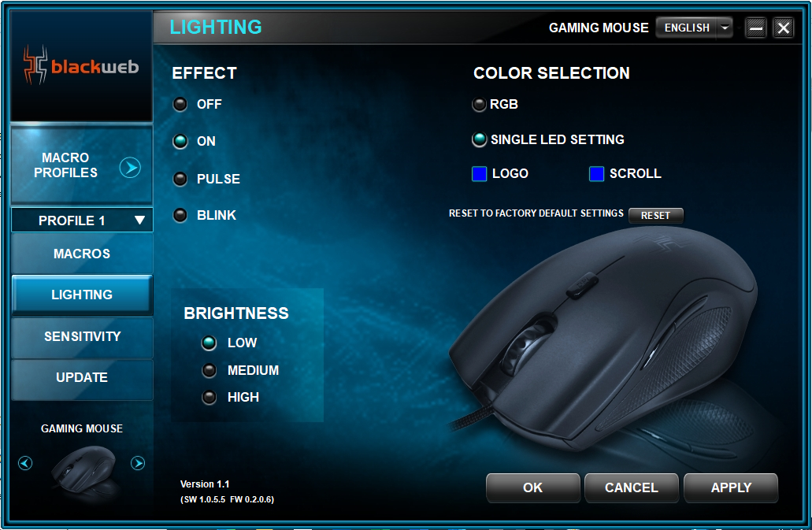Select the PULSE lighting effect
The image size is (812, 530).
coord(180,179)
